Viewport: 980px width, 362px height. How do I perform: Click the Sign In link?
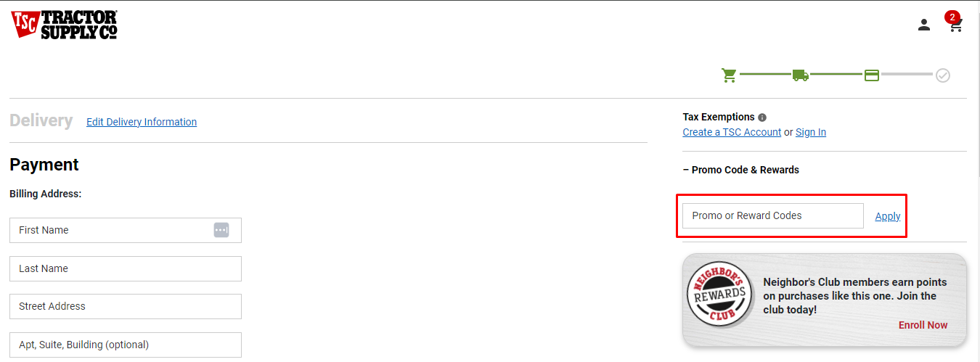click(811, 132)
